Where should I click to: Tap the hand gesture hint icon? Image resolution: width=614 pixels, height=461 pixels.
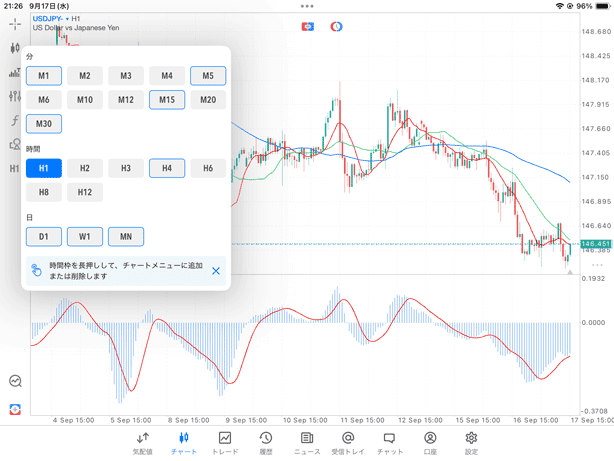pos(36,270)
